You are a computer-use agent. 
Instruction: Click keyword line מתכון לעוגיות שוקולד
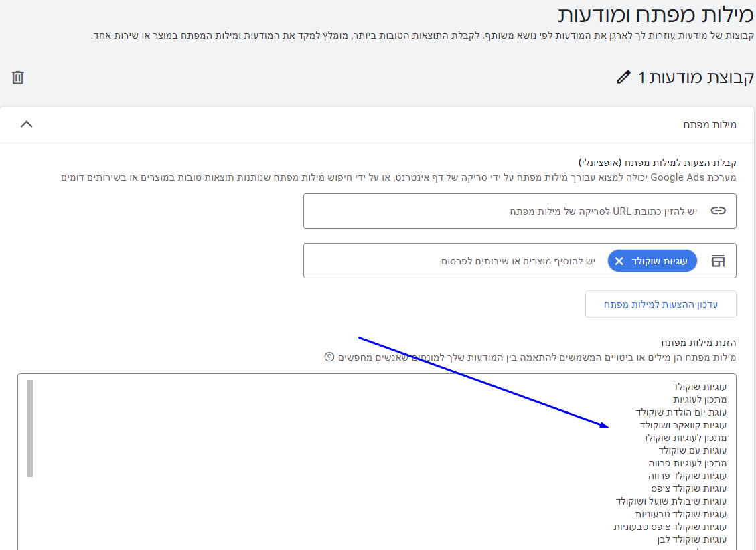click(684, 438)
